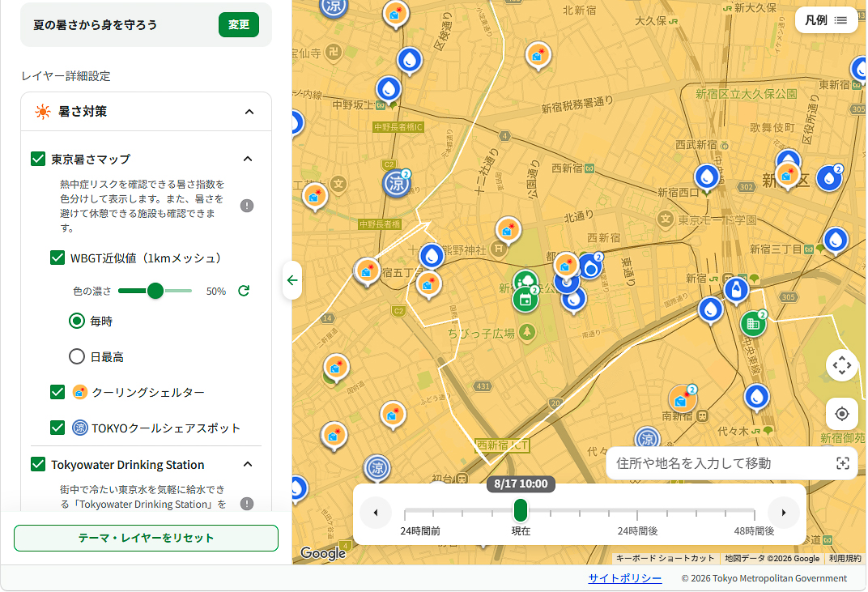Screen dimensions: 868x592
Task: Select the 日最高 radio button
Action: [76, 356]
